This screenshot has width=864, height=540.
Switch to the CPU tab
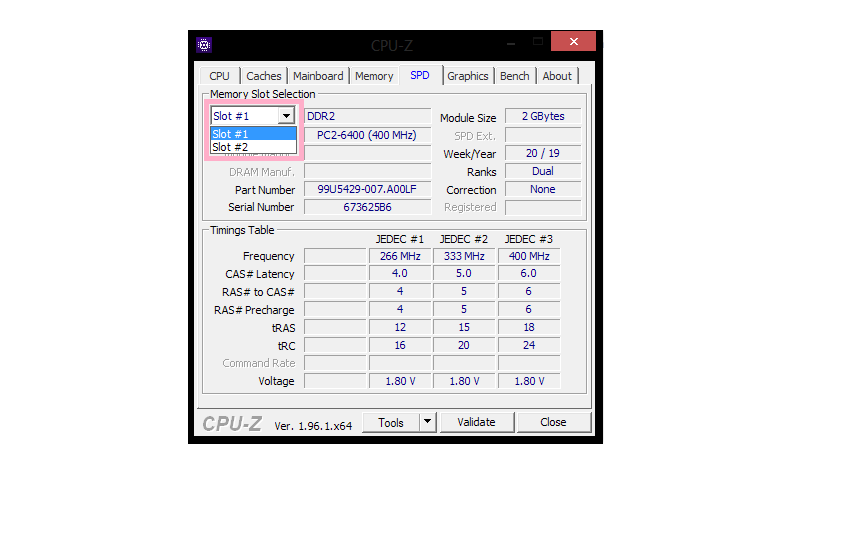click(219, 76)
